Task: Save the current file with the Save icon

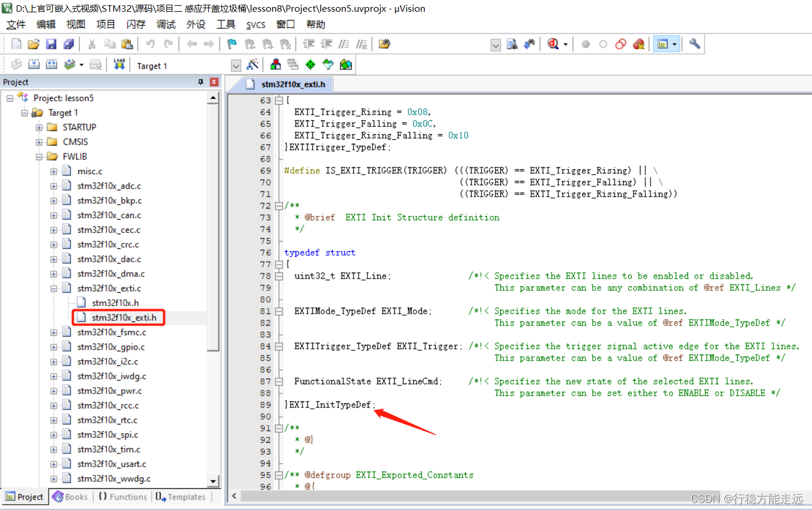Action: tap(51, 44)
